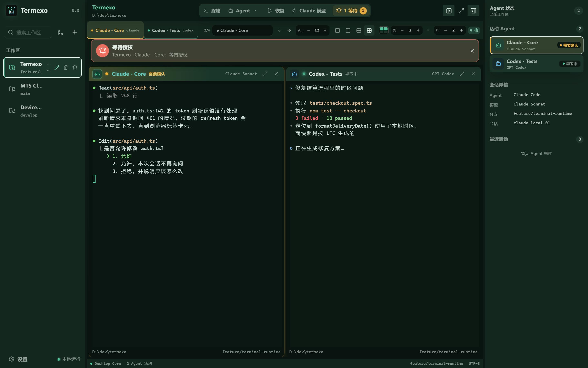This screenshot has height=368, width=588.
Task: Click the src/api/auth.ts path in Read line
Action: (134, 88)
